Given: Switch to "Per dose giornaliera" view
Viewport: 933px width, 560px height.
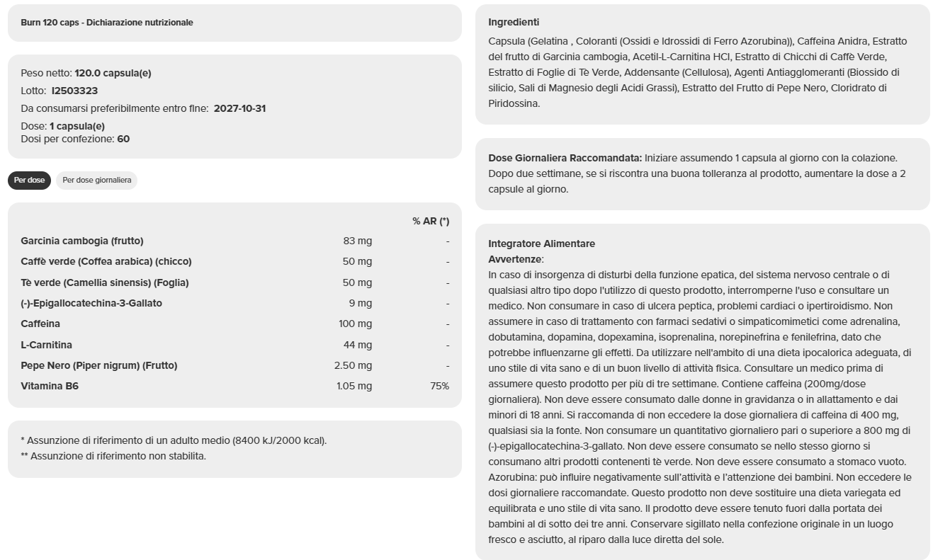Looking at the screenshot, I should (x=96, y=180).
